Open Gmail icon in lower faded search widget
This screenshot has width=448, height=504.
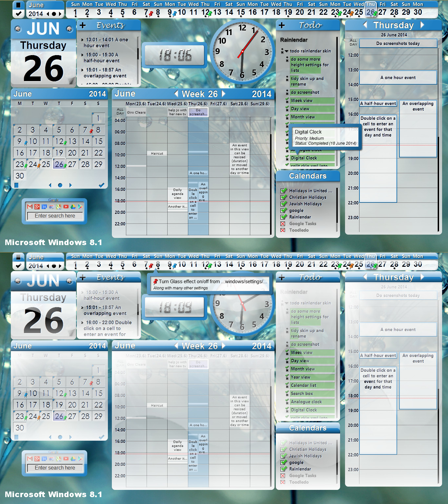[x=30, y=459]
